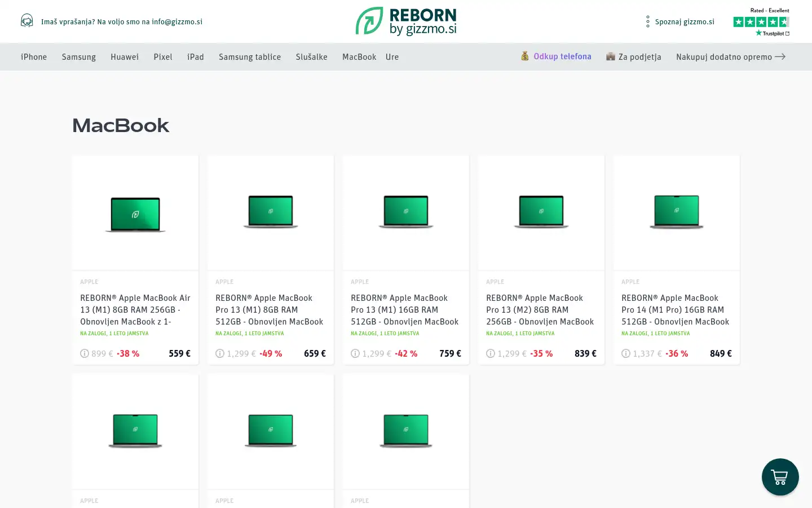Click the -38 % discount label

[x=128, y=353]
